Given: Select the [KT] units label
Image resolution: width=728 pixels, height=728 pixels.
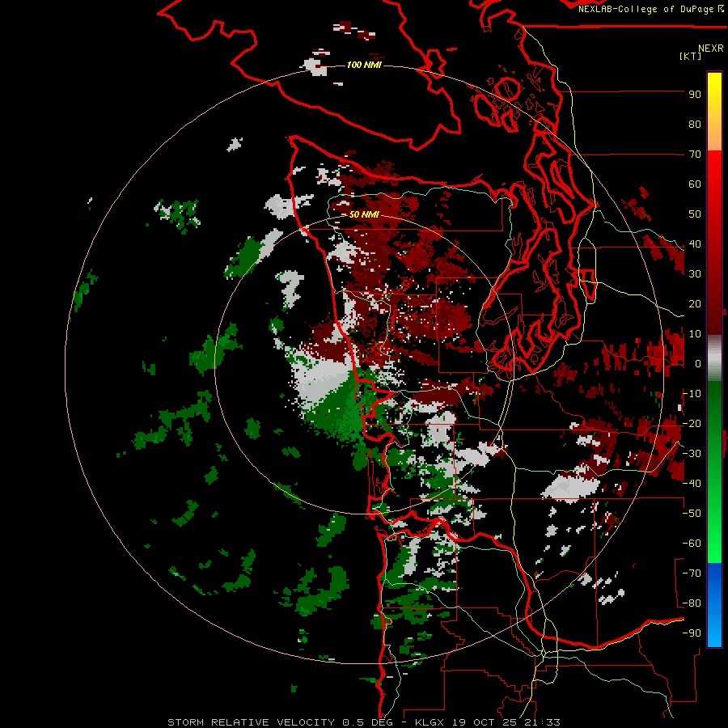Looking at the screenshot, I should tap(690, 56).
